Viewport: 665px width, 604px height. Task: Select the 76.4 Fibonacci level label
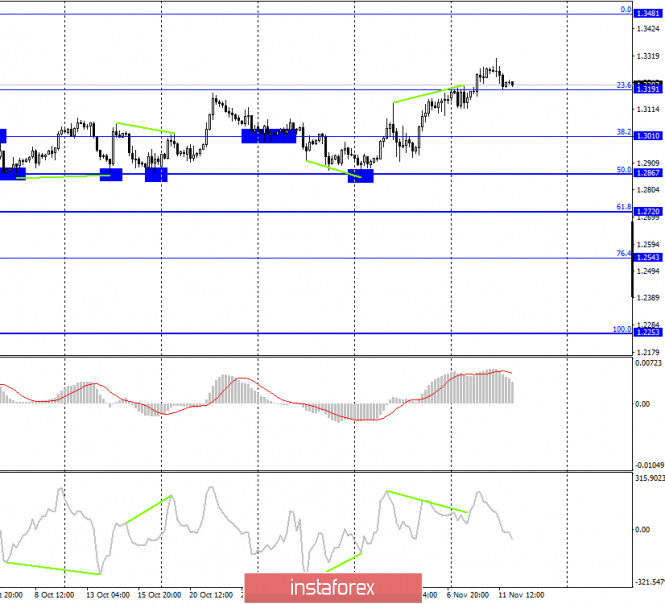pyautogui.click(x=623, y=254)
